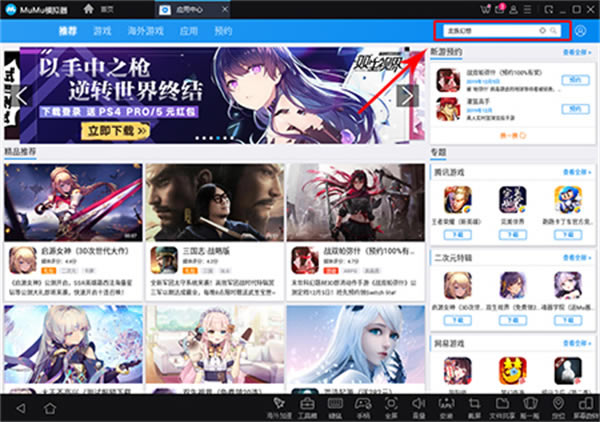The width and height of the screenshot is (600, 422).
Task: Click the 立即下载 banner button
Action: coord(116,131)
